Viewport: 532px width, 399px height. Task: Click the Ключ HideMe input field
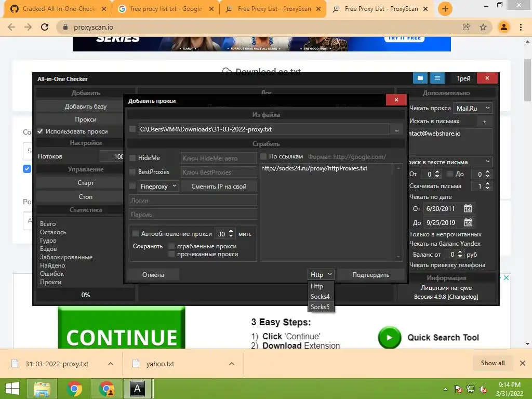[219, 158]
